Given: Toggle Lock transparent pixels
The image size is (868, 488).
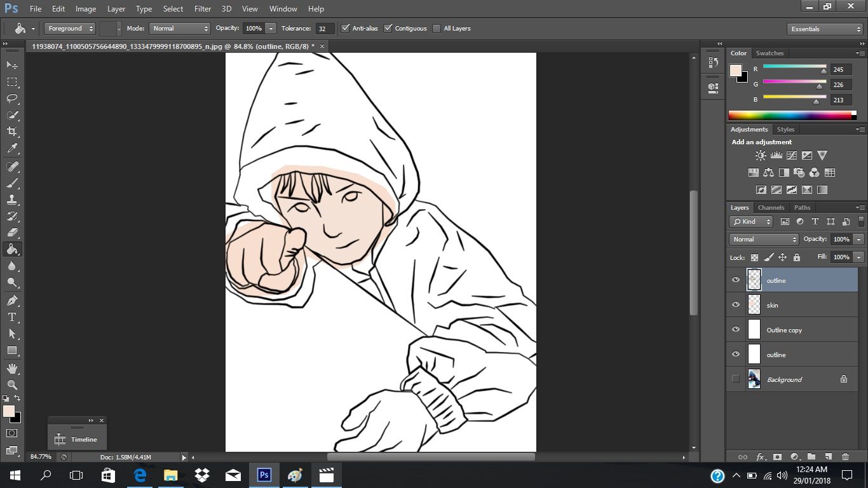Looking at the screenshot, I should click(754, 257).
